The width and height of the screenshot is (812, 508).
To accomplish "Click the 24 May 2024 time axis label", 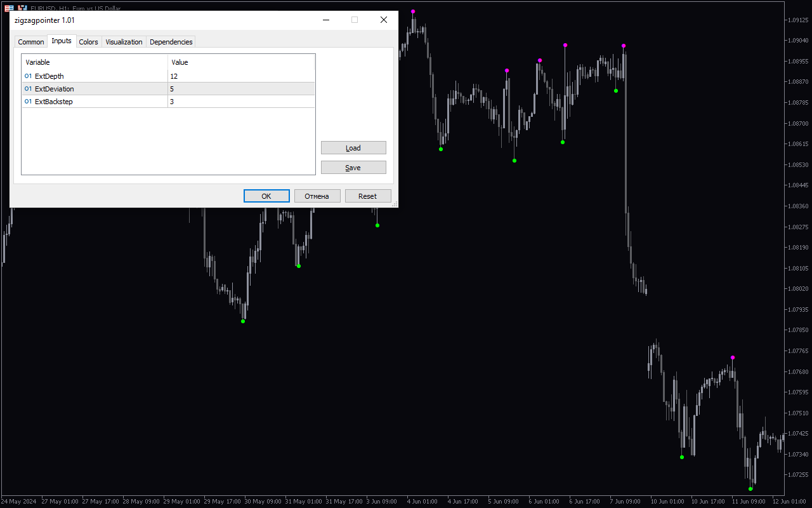I will click(x=19, y=501).
